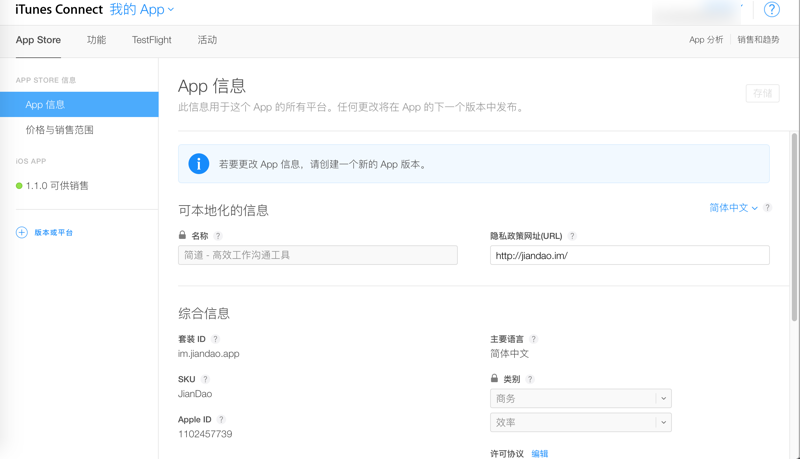Click the help icon next to SKU
Viewport: 800px width, 459px height.
(205, 379)
